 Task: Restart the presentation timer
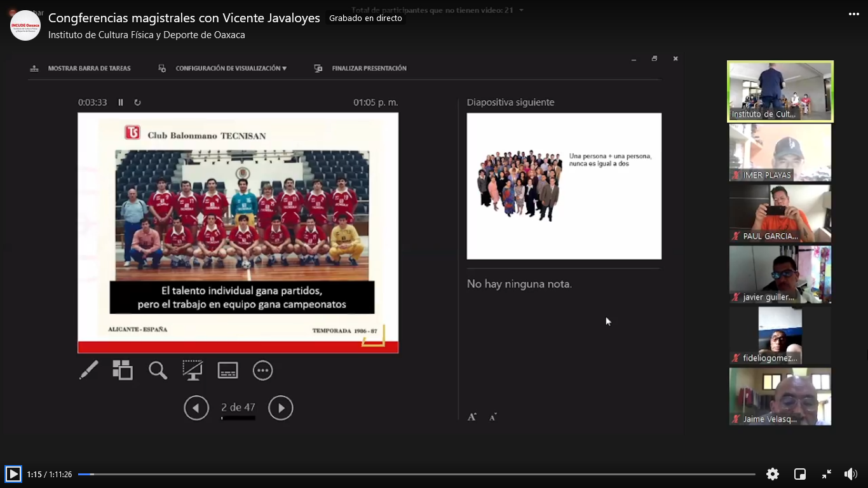[137, 102]
